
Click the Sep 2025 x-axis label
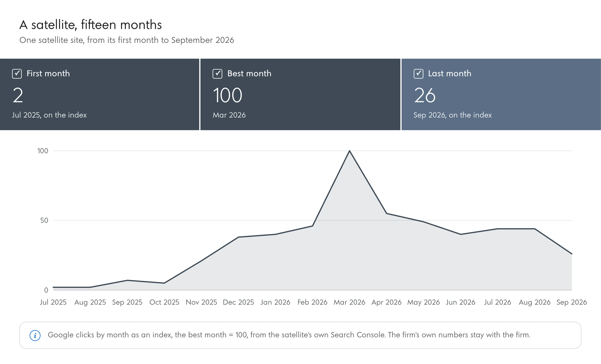[127, 302]
